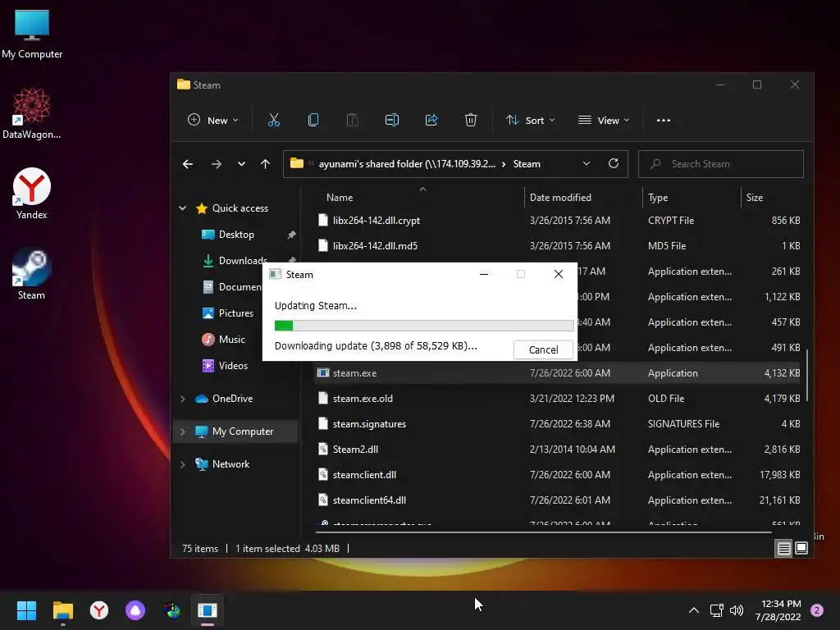Open the View layout dropdown
Viewport: 840px width, 630px height.
pyautogui.click(x=604, y=120)
